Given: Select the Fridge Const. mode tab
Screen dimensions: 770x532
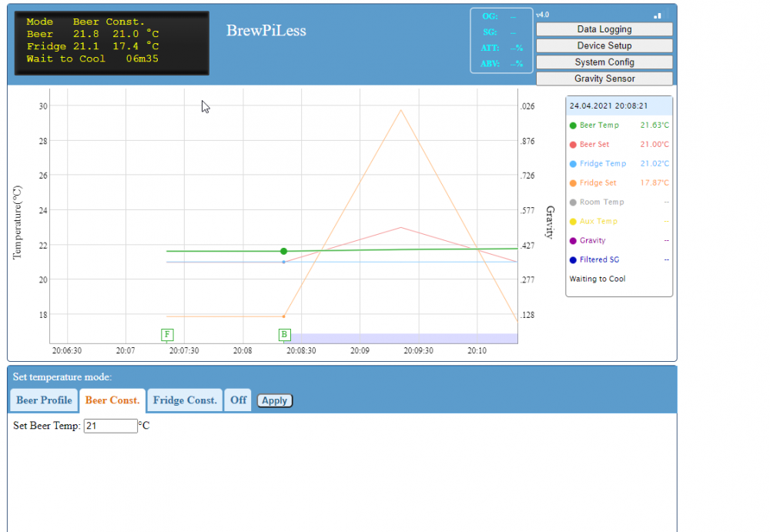Looking at the screenshot, I should pos(184,400).
